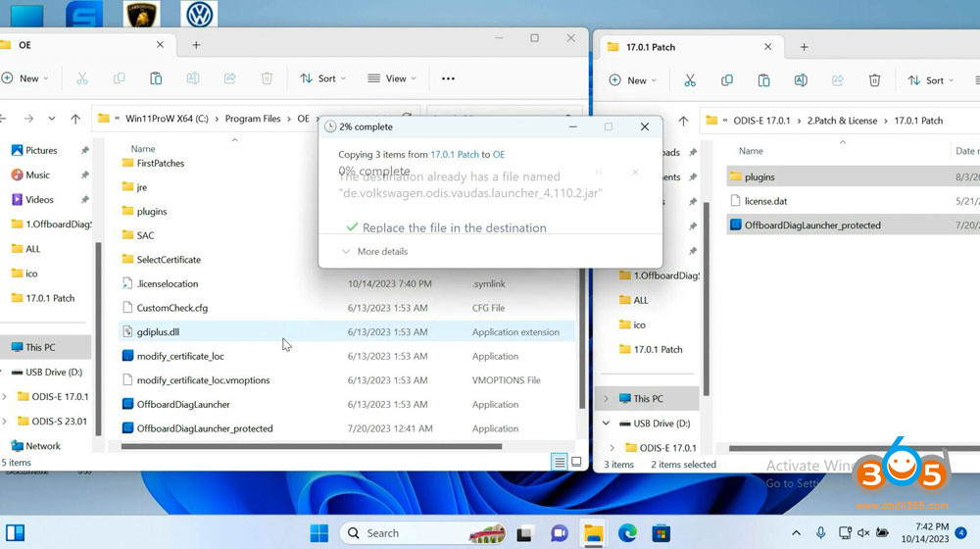Click 17.0.1 Patch link in copy dialog
This screenshot has width=980, height=549.
455,154
